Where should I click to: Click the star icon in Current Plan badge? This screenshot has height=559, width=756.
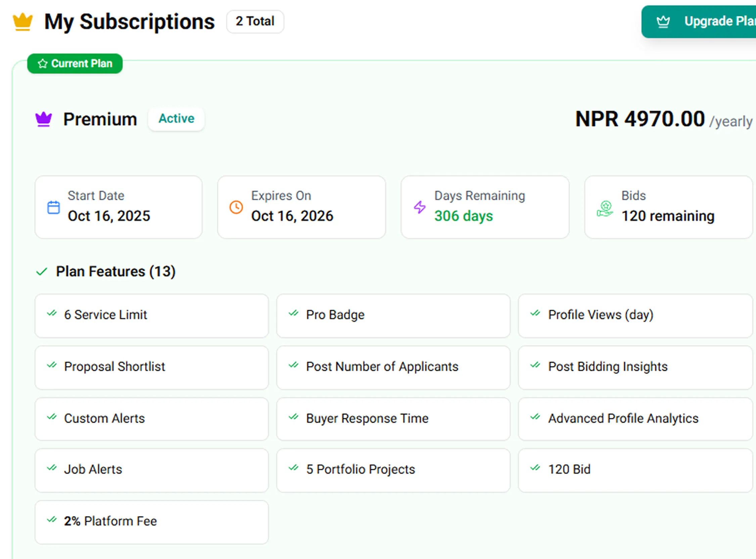click(x=43, y=63)
